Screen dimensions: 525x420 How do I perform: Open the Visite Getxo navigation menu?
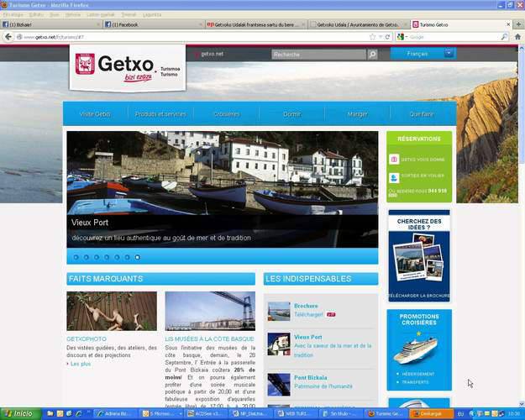[95, 114]
